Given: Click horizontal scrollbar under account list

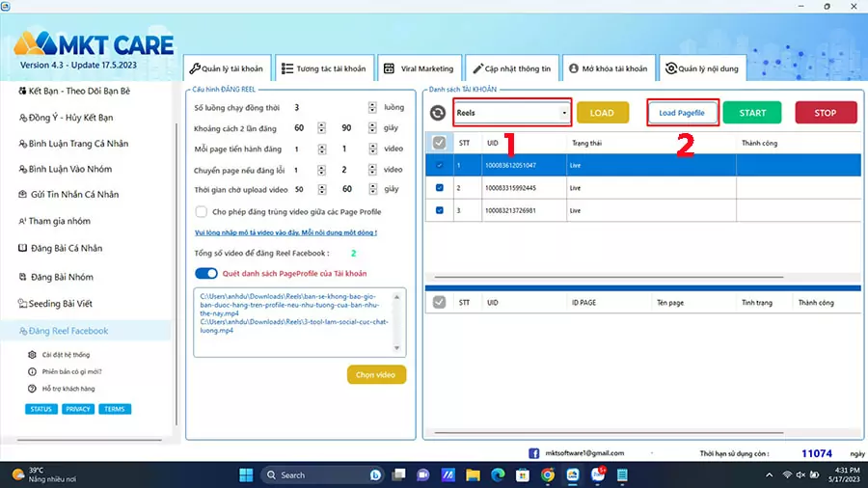Looking at the screenshot, I should (609, 277).
